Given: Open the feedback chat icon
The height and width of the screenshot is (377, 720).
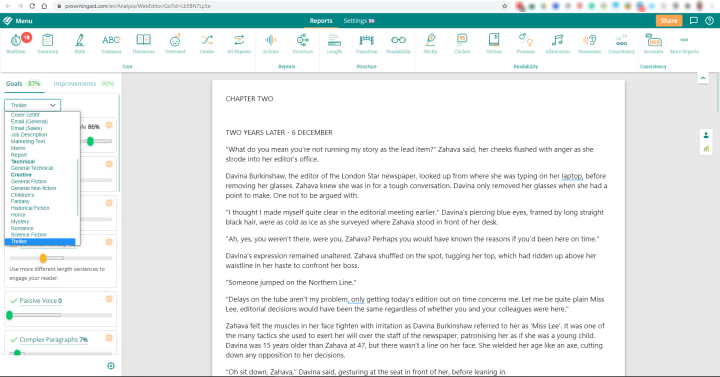Looking at the screenshot, I should [694, 21].
